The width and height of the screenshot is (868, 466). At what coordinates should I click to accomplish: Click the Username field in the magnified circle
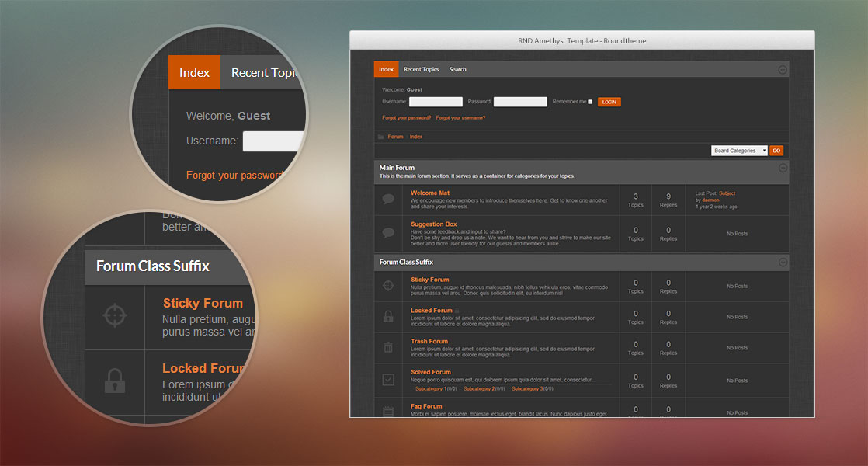[274, 141]
